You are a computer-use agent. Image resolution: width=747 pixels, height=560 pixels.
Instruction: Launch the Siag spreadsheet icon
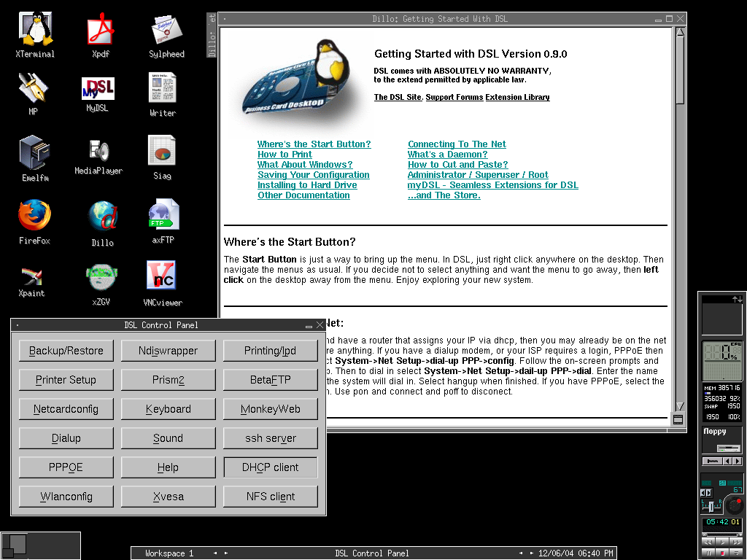[162, 157]
